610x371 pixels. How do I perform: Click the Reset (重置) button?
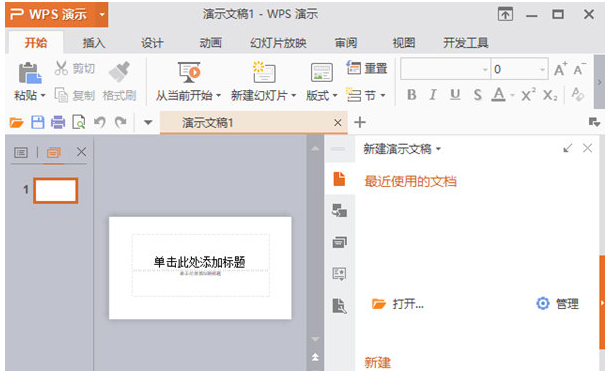367,68
